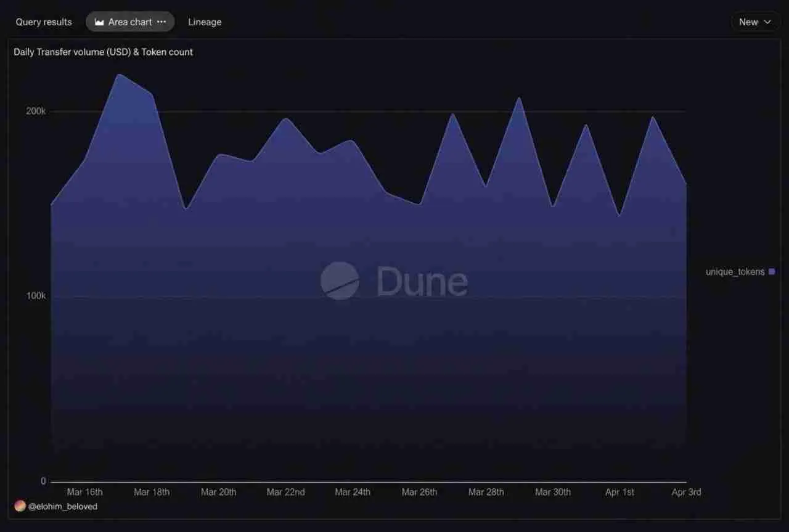Select the Mar 16th x-axis label
Image resolution: width=789 pixels, height=532 pixels.
84,492
